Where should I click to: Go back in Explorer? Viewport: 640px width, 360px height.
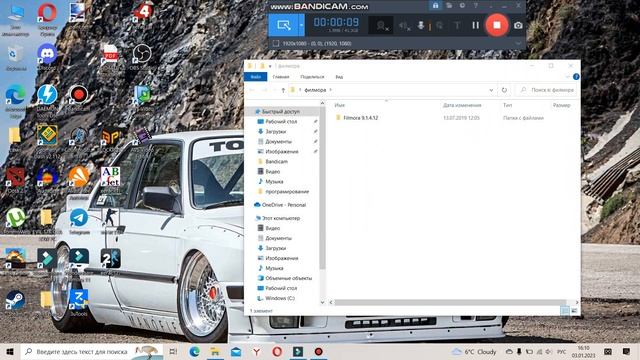[252, 90]
